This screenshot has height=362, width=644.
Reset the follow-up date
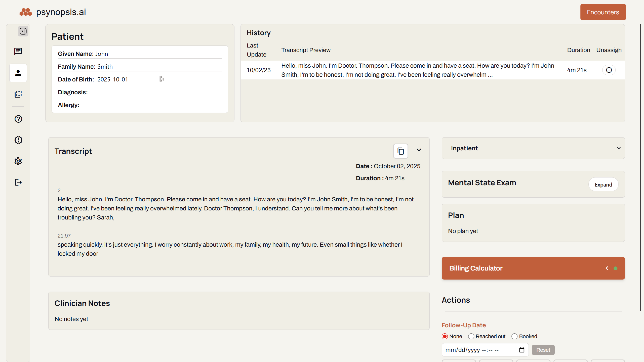(x=543, y=350)
